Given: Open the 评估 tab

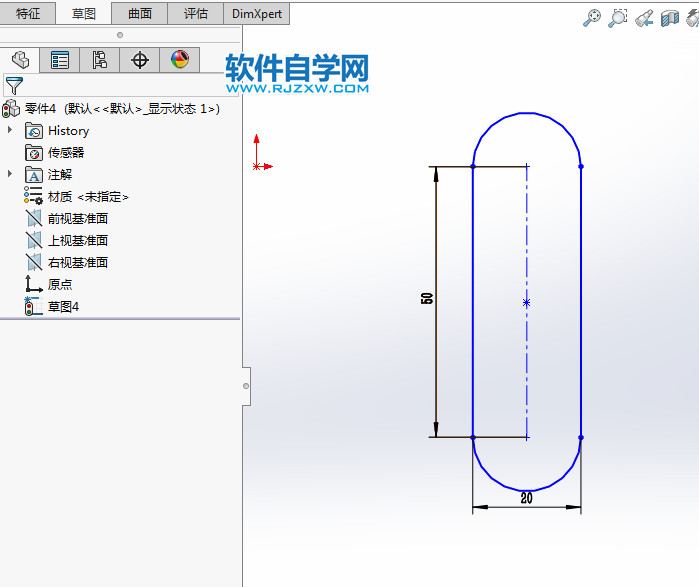Looking at the screenshot, I should (x=195, y=13).
